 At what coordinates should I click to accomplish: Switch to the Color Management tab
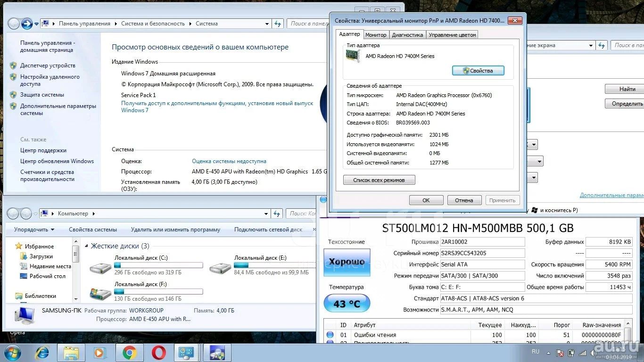[x=452, y=35]
